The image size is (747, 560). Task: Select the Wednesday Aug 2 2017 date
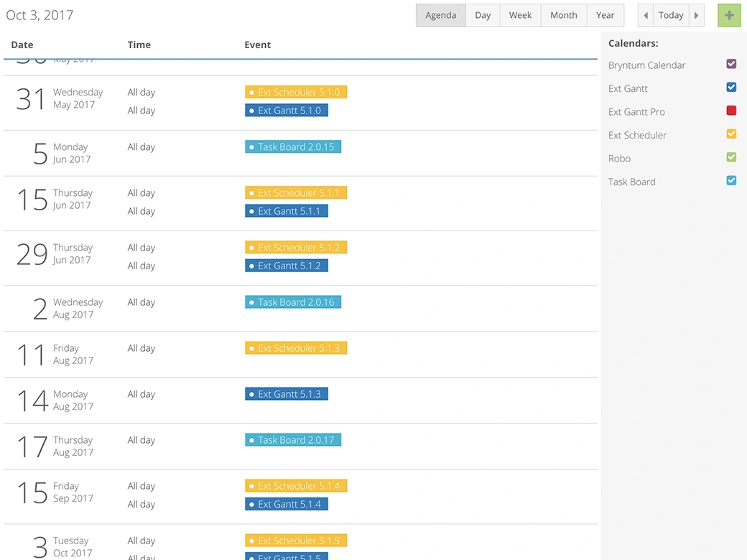68,309
